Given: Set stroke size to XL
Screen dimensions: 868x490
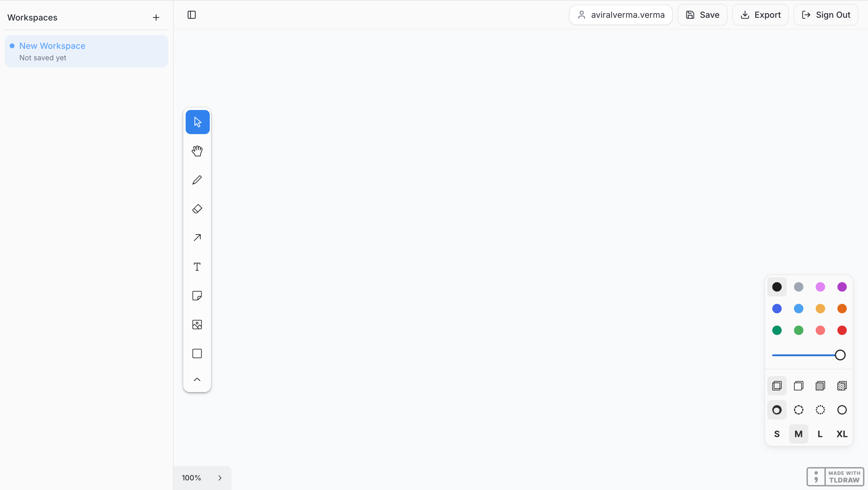Looking at the screenshot, I should (x=842, y=434).
